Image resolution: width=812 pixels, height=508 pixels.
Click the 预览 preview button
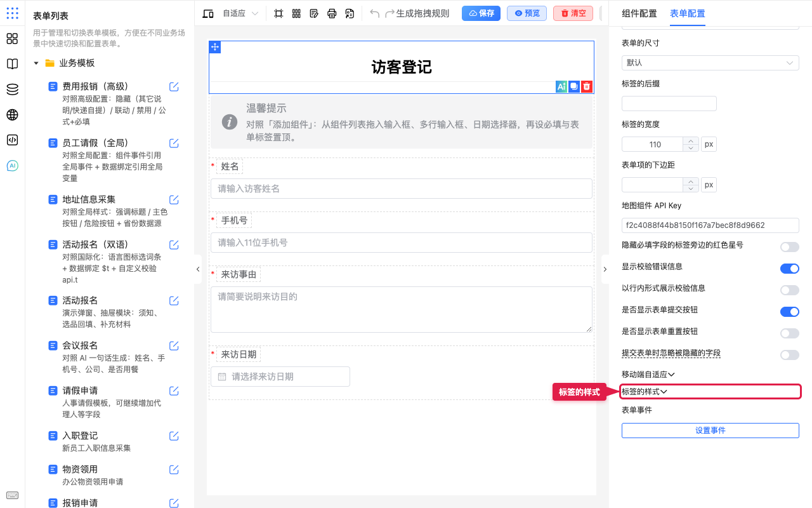point(527,13)
